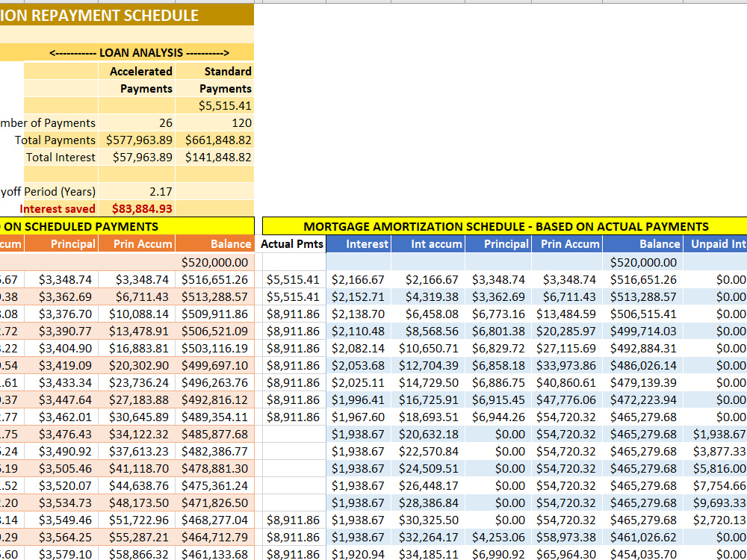Image resolution: width=747 pixels, height=560 pixels.
Task: Select actual balance cell $454,035.70
Action: click(x=642, y=554)
